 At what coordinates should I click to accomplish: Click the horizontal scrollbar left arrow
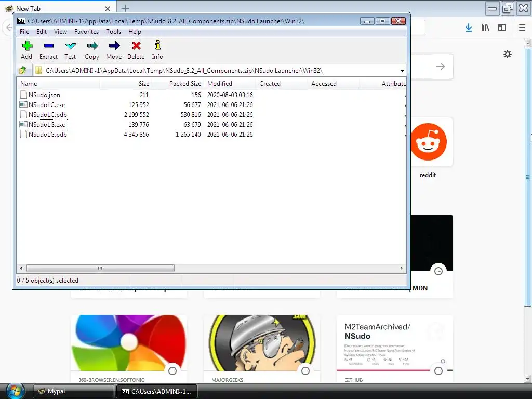point(21,268)
